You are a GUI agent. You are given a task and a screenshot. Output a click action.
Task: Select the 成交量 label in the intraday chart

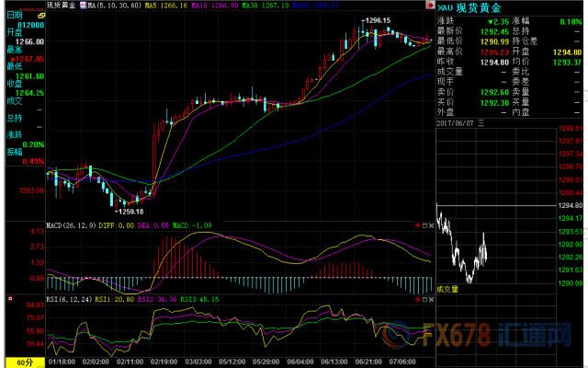pos(450,289)
